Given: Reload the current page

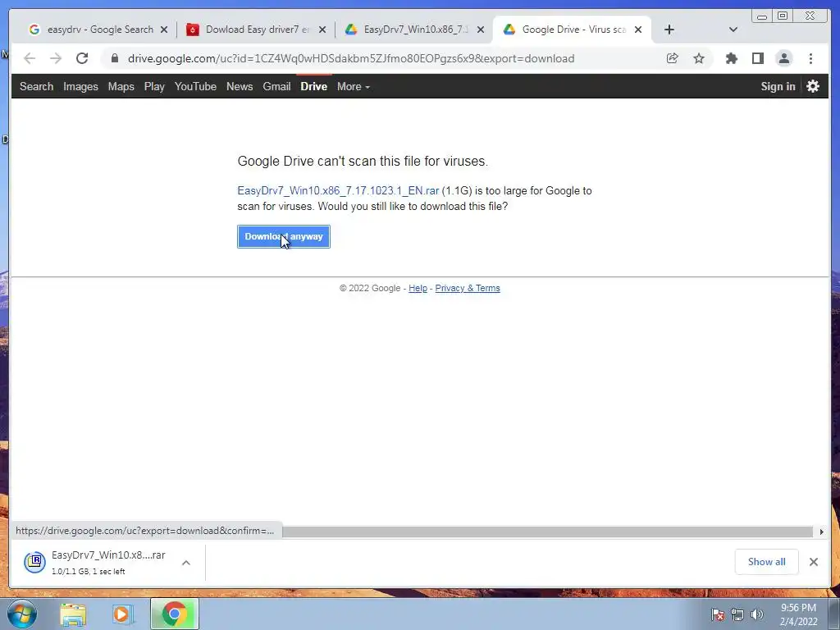Looking at the screenshot, I should click(82, 58).
